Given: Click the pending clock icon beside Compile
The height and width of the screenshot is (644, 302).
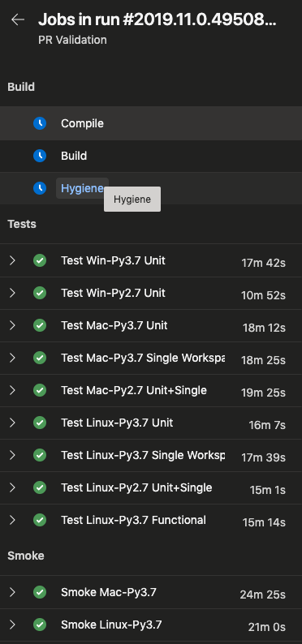Looking at the screenshot, I should click(x=40, y=123).
